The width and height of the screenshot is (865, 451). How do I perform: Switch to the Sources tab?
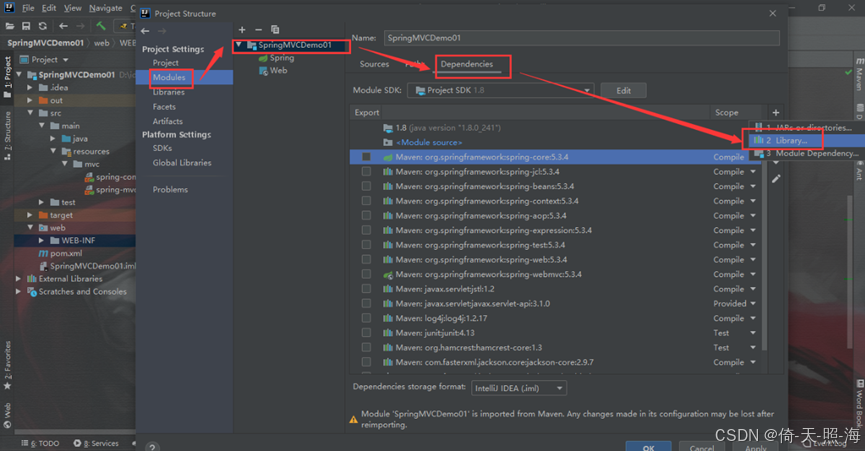[x=375, y=65]
